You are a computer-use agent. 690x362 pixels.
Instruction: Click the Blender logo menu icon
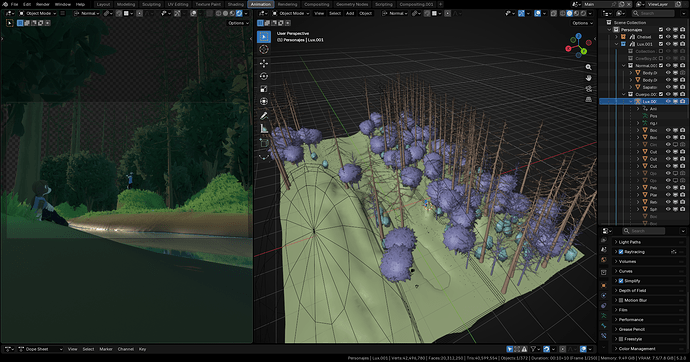tap(5, 4)
